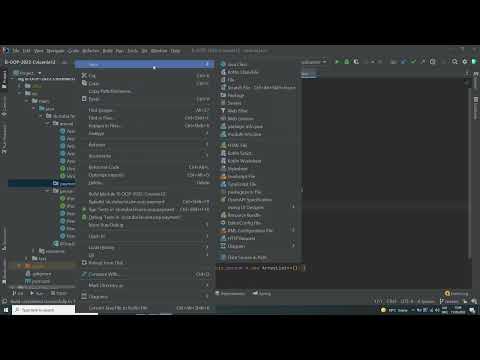Screen dimensions: 480x360
Task: Expand XML Configuration File submenu
Action: (259, 230)
